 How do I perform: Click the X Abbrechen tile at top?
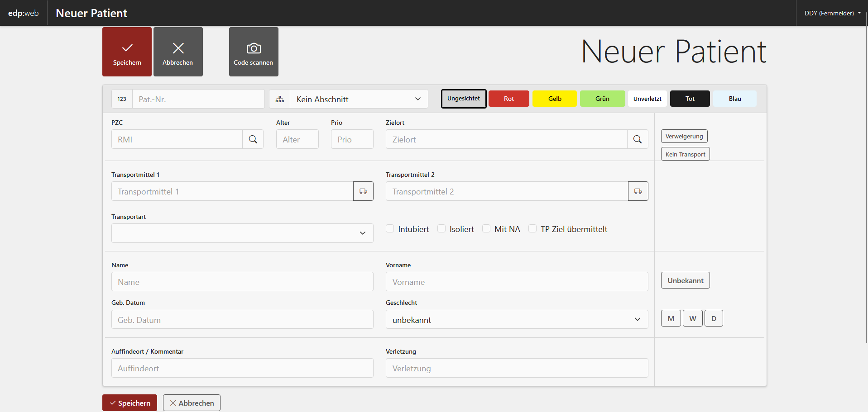pos(178,52)
